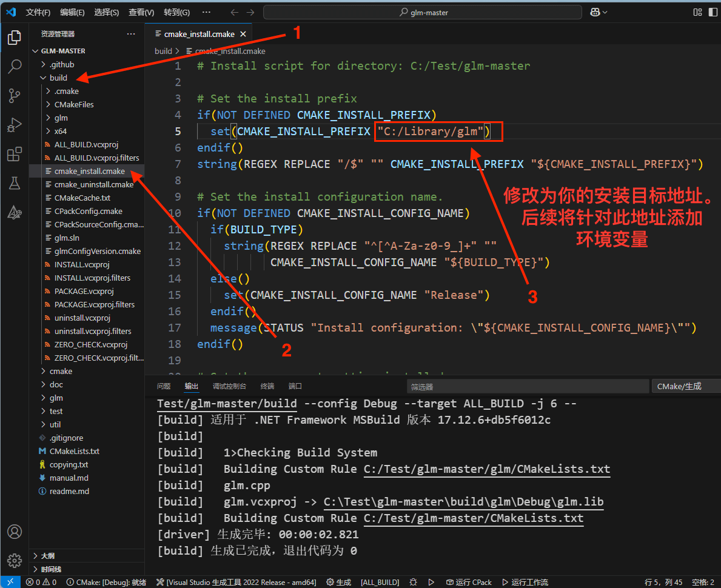This screenshot has width=721, height=588.
Task: Open the 查看(V) menu
Action: pyautogui.click(x=141, y=12)
